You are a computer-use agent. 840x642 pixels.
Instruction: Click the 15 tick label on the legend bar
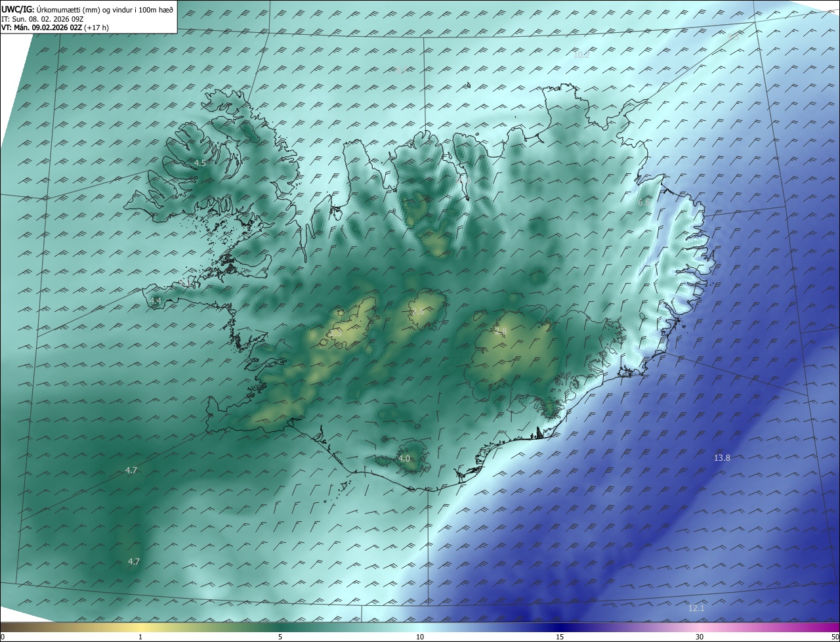560,637
